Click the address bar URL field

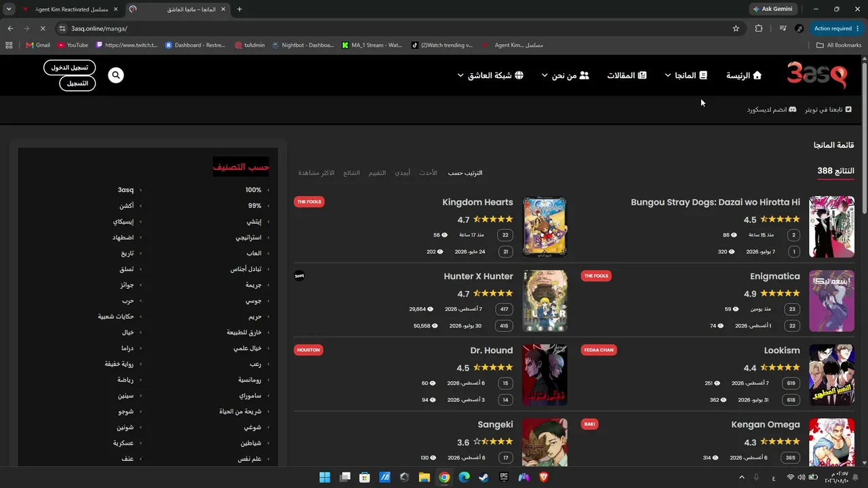tap(393, 28)
